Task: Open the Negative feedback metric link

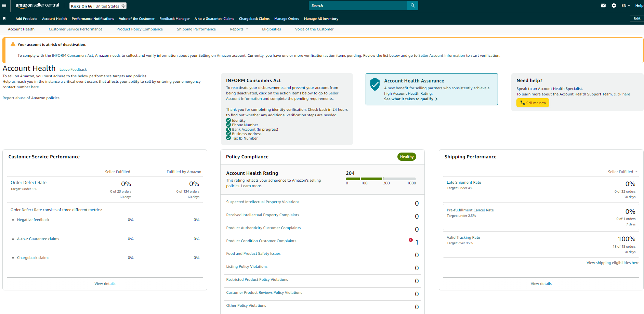Action: (33, 220)
